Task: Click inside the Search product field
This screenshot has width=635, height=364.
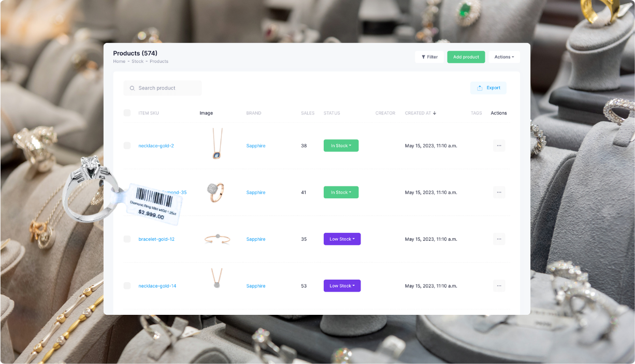Action: [x=163, y=88]
